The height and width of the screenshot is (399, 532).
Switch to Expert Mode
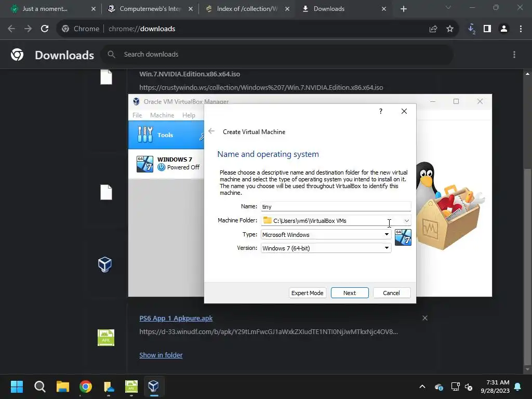[x=308, y=293]
